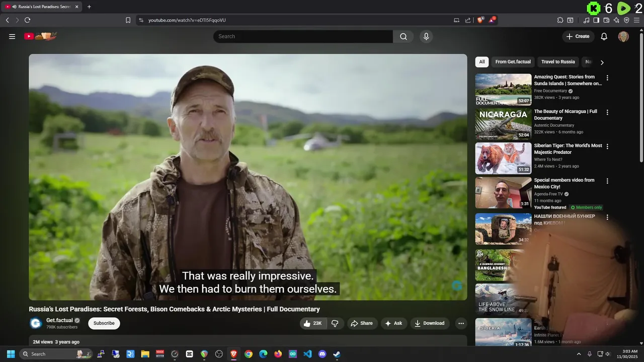This screenshot has height=362, width=644.
Task: Search with your voice microphone icon
Action: tap(426, 36)
